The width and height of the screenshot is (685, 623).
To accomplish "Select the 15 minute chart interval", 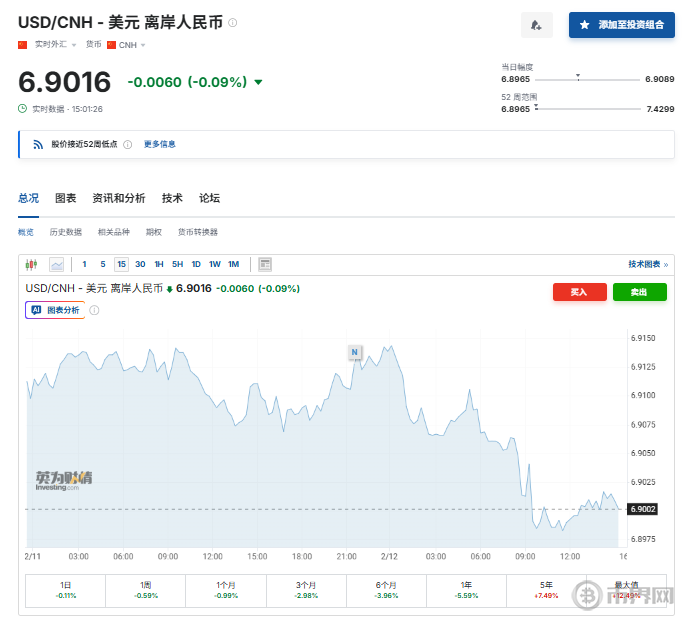I will click(121, 264).
